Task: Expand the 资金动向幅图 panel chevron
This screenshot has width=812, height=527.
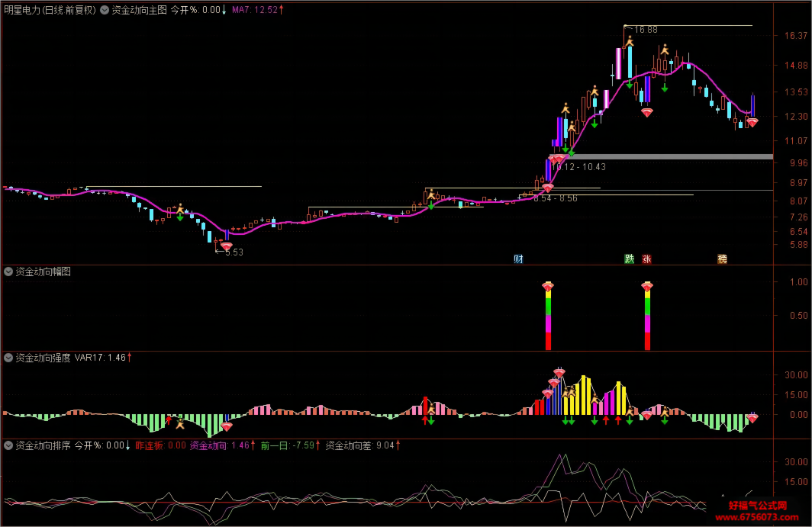Action: tap(8, 272)
